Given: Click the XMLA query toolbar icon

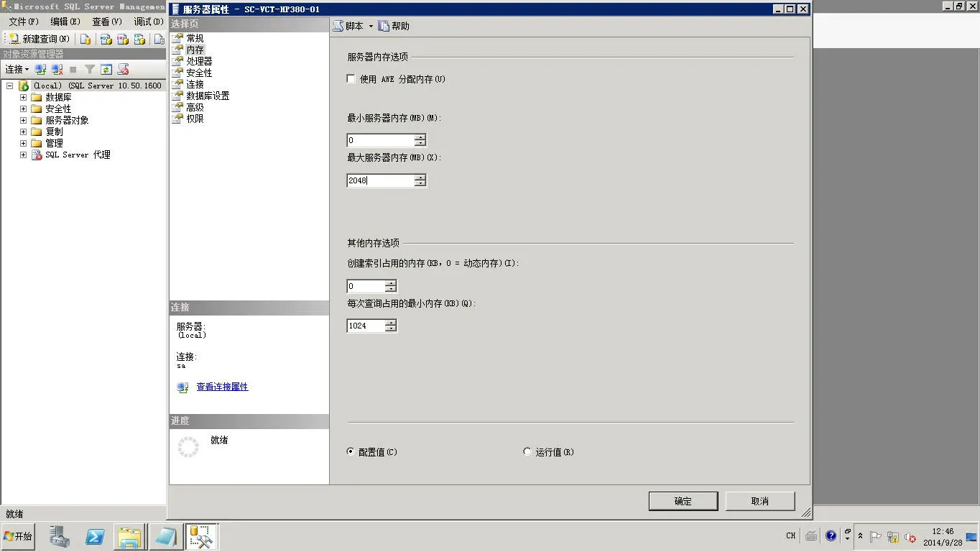Looking at the screenshot, I should tap(140, 39).
